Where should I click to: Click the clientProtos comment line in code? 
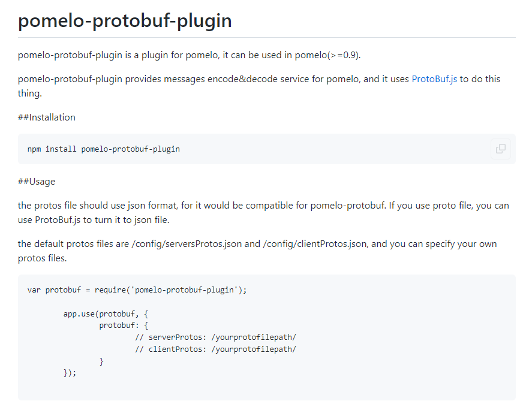point(215,349)
